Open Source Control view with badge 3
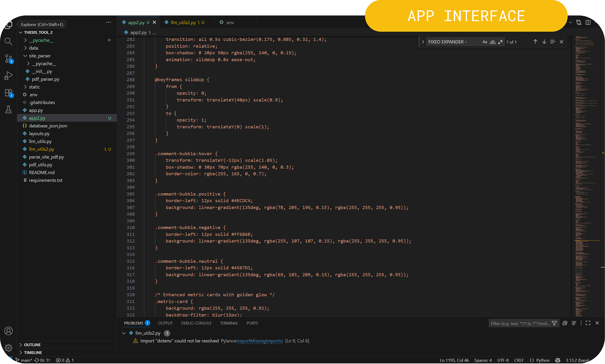605x364 pixels. pyautogui.click(x=9, y=59)
